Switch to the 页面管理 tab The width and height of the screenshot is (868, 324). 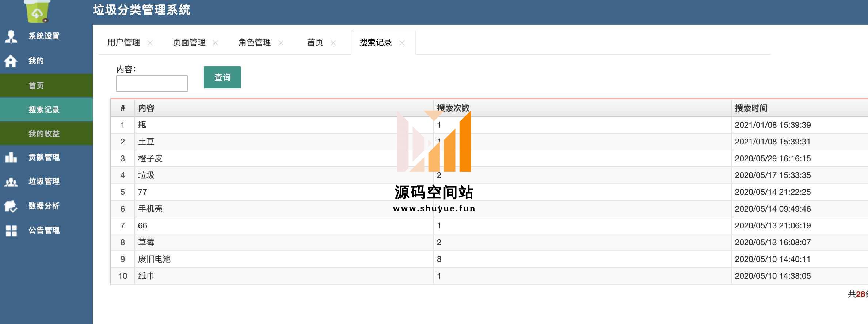189,43
